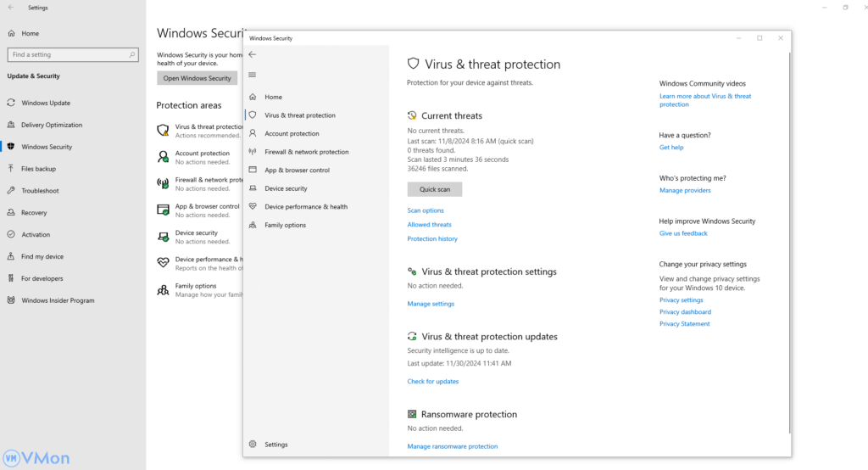Click the Troubleshoot wrench icon
This screenshot has height=470, width=868.
coord(11,190)
